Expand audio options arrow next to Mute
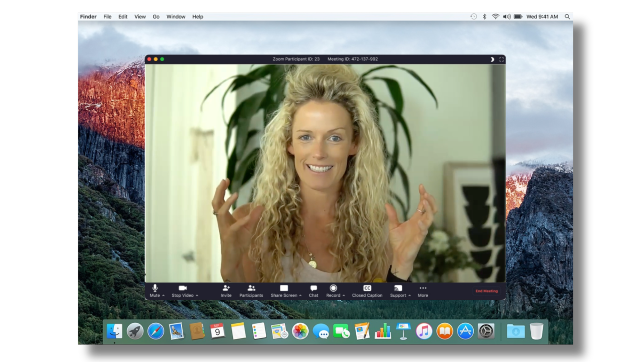 coord(163,296)
